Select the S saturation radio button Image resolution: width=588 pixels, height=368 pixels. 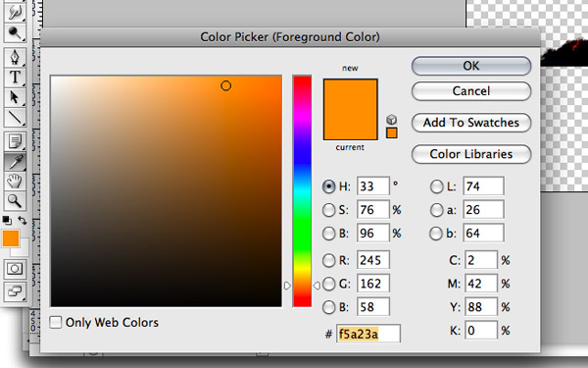pyautogui.click(x=329, y=210)
